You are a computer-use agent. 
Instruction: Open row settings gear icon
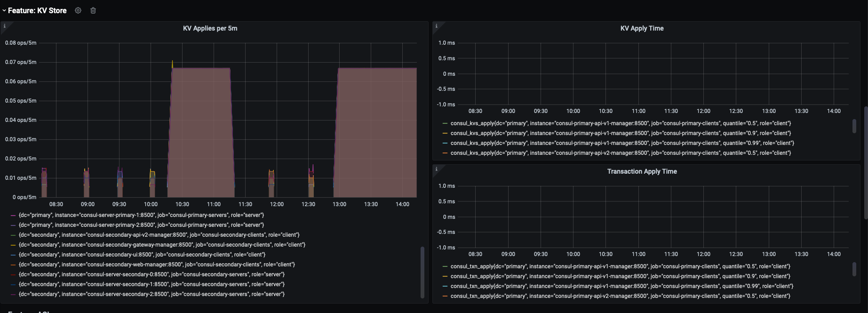pos(78,10)
